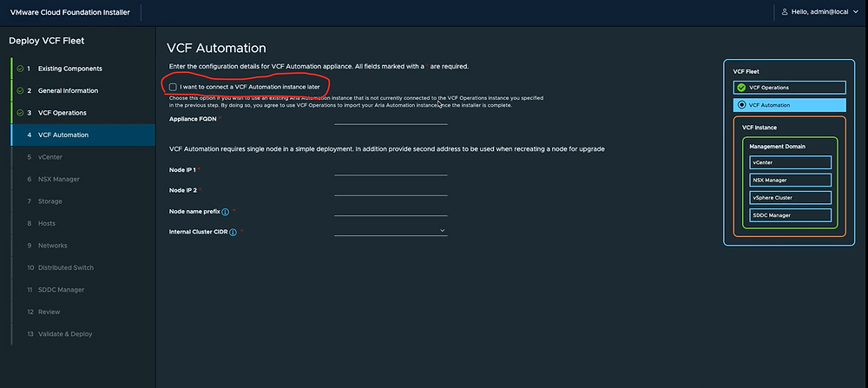Select step 10 Distributed Switch
This screenshot has width=868, height=388.
[82, 268]
